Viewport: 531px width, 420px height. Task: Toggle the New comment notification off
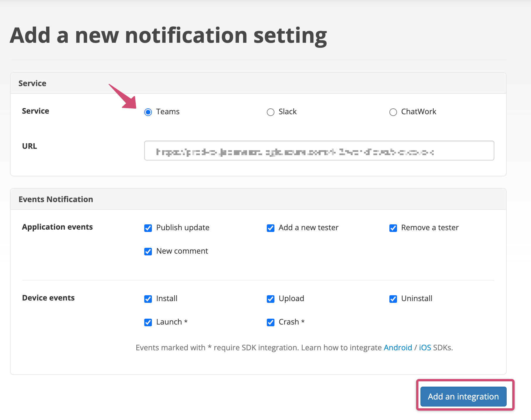(148, 251)
